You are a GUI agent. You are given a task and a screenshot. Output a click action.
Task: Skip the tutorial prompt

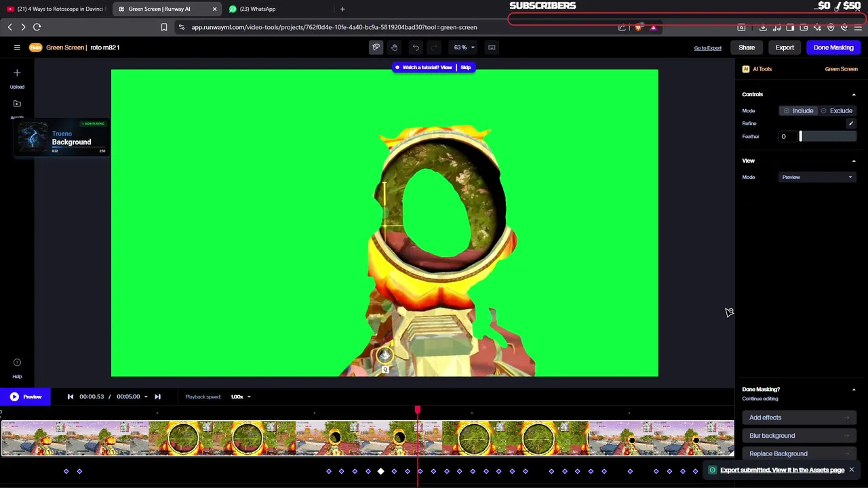pos(466,68)
